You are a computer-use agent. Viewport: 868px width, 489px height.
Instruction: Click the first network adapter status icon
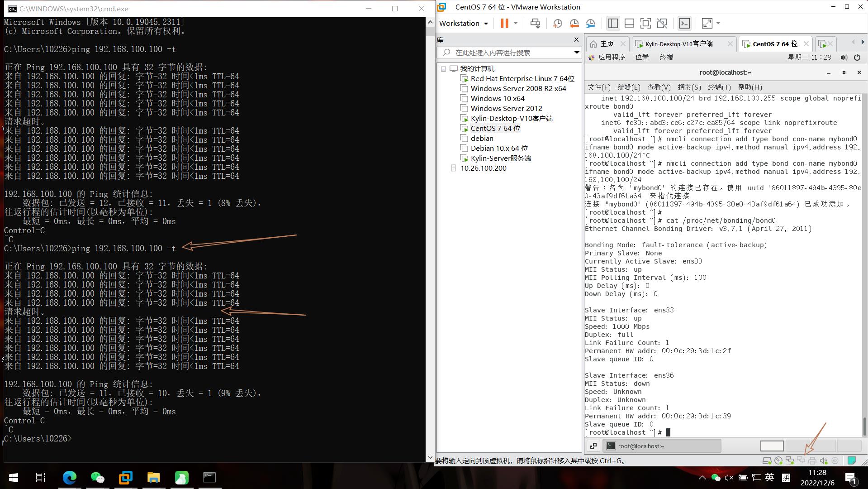pyautogui.click(x=790, y=460)
